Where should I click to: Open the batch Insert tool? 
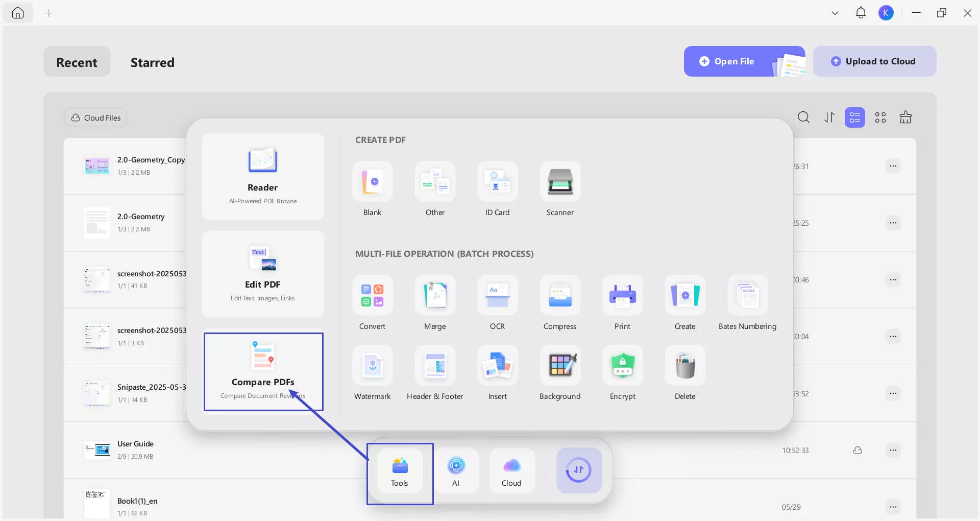point(497,366)
